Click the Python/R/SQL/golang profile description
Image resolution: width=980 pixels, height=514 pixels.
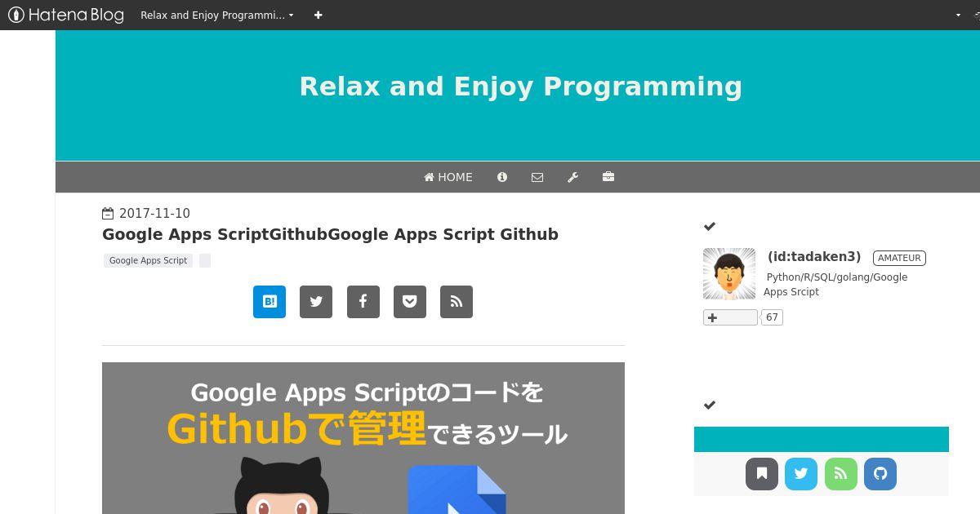tap(835, 285)
